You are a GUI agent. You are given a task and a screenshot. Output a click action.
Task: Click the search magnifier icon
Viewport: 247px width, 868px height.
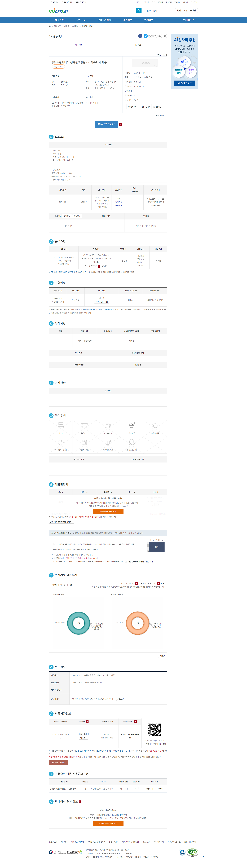pos(139,10)
